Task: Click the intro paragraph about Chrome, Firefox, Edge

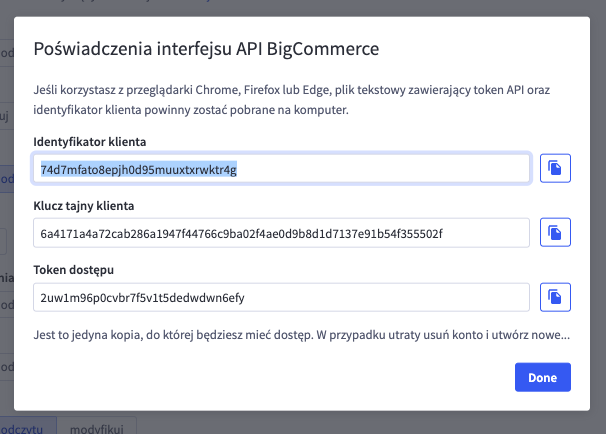Action: pyautogui.click(x=300, y=99)
